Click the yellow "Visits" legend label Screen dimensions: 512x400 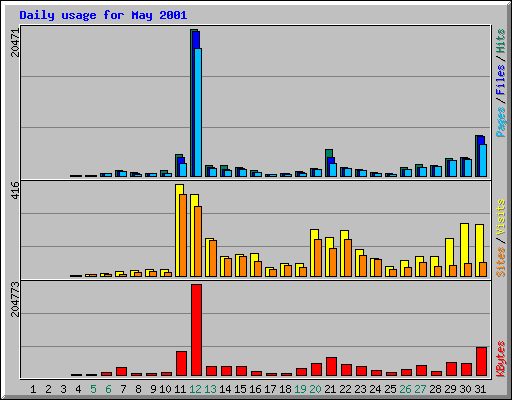click(x=500, y=217)
